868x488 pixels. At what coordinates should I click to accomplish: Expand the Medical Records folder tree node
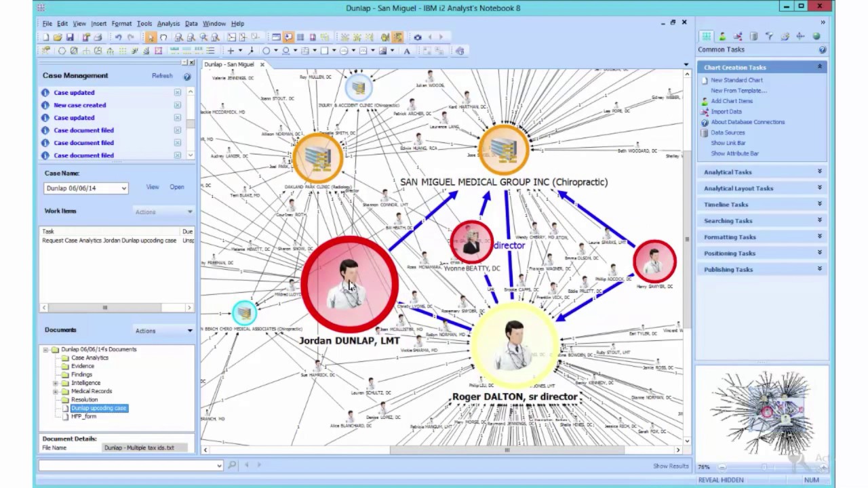(55, 391)
